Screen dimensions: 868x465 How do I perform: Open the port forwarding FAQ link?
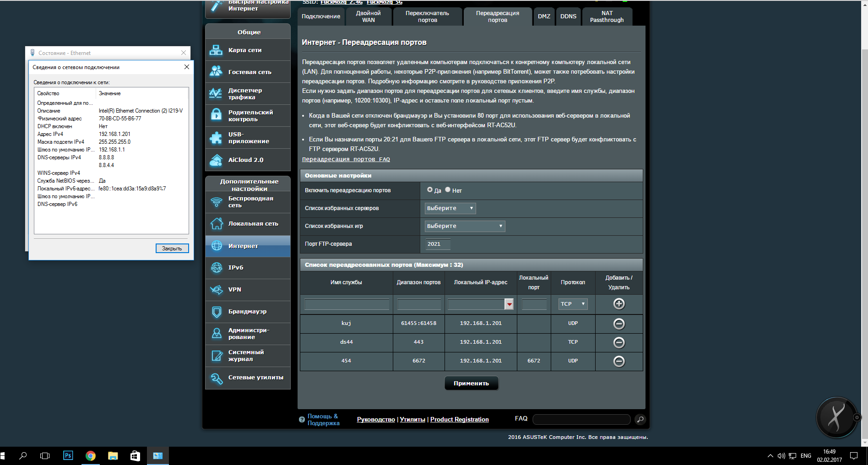point(346,159)
